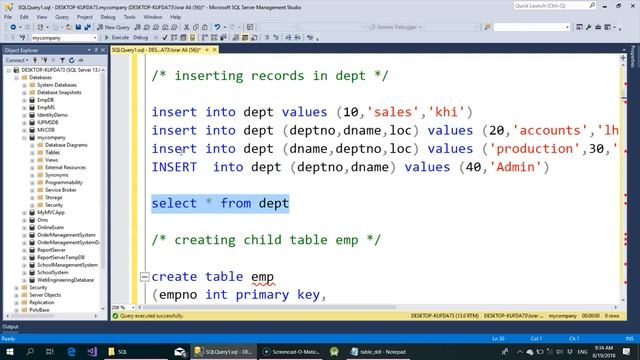This screenshot has width=640, height=360.
Task: Collapse the create table emp code block
Action: (144, 277)
